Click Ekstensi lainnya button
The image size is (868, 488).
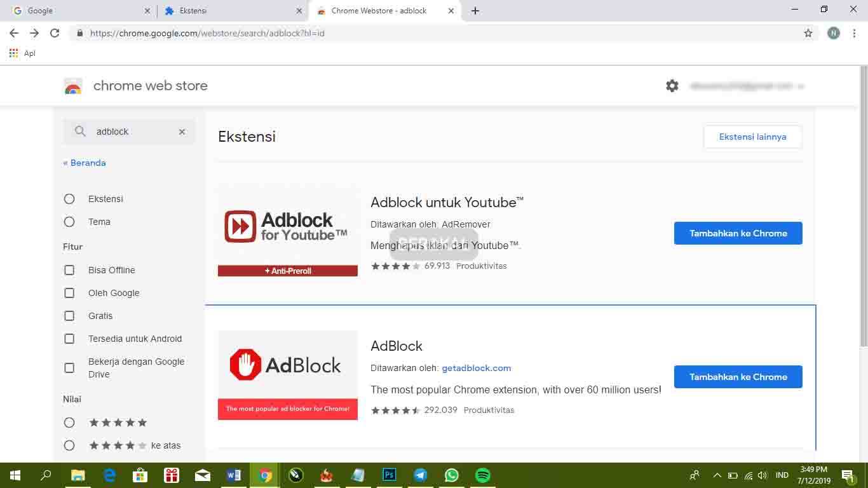[752, 137]
